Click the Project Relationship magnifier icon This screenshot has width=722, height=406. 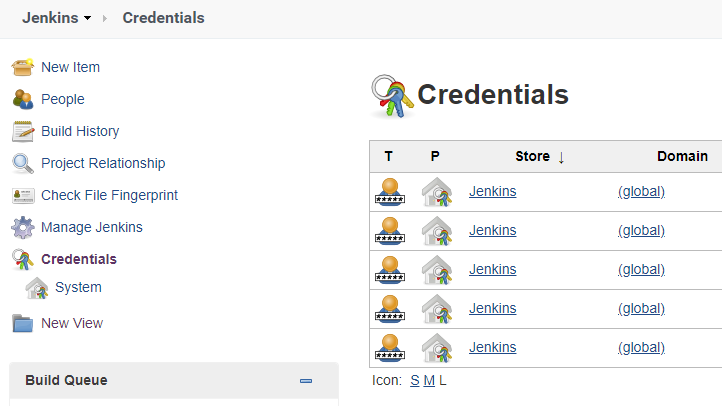[23, 163]
